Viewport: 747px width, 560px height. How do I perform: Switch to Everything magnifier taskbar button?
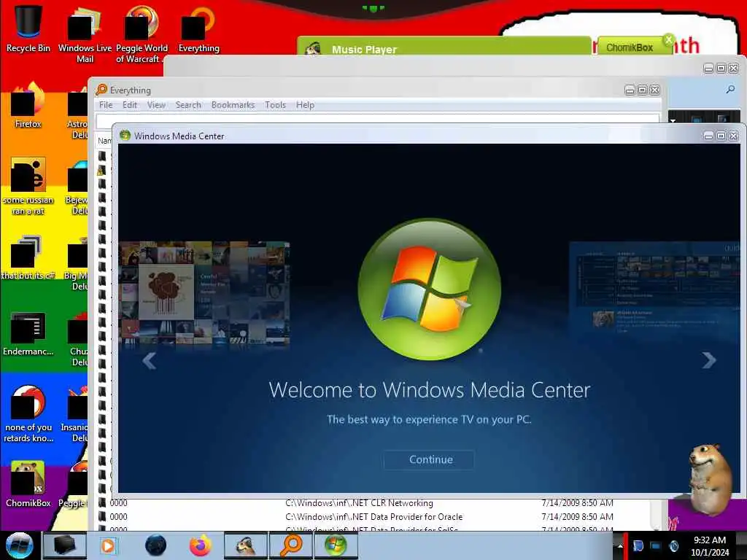pyautogui.click(x=291, y=545)
